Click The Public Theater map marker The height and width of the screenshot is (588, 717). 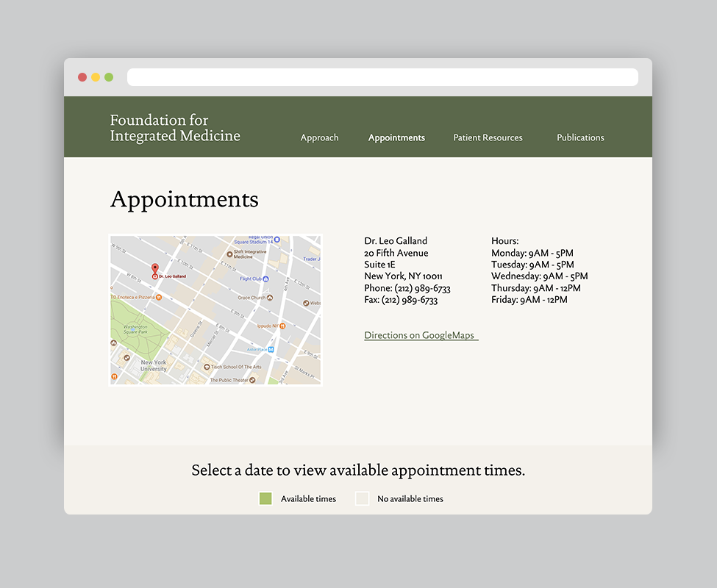click(252, 380)
